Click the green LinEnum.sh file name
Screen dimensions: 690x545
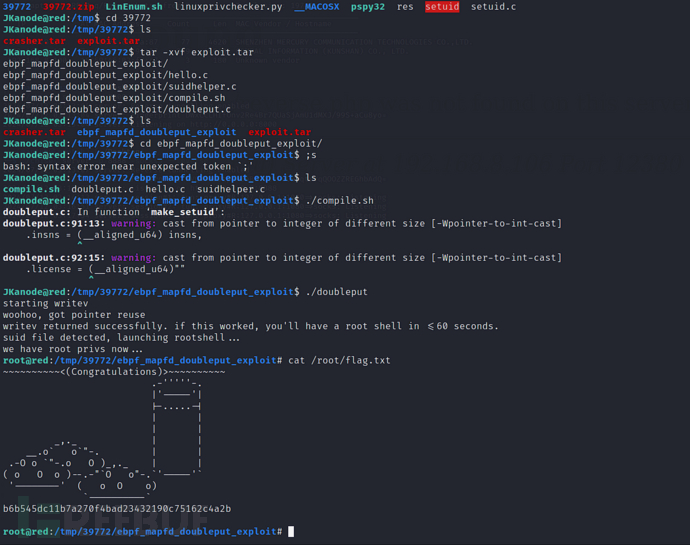[x=134, y=7]
